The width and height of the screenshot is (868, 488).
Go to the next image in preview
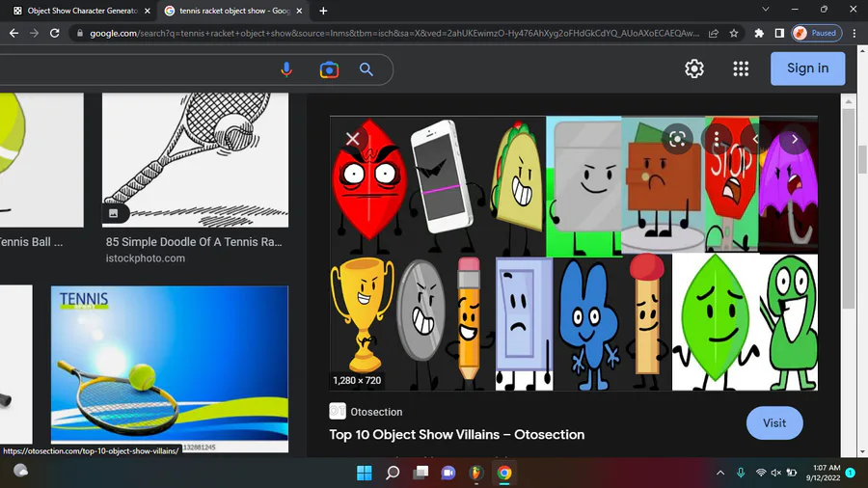[795, 139]
